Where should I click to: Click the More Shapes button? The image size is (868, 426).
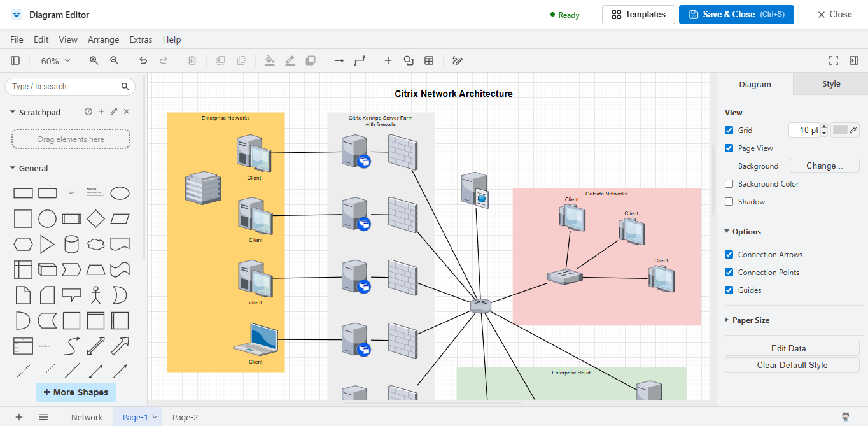pyautogui.click(x=76, y=392)
